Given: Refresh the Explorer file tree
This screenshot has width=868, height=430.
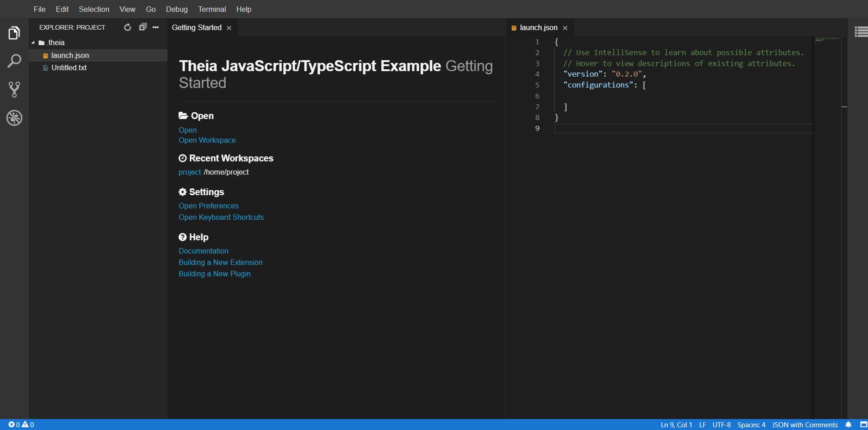Looking at the screenshot, I should coord(128,27).
